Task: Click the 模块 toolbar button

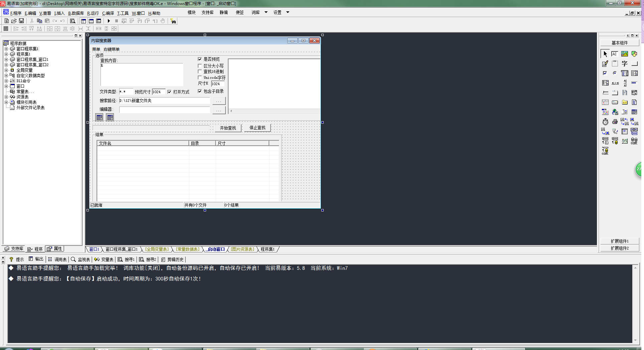Action: pyautogui.click(x=191, y=12)
